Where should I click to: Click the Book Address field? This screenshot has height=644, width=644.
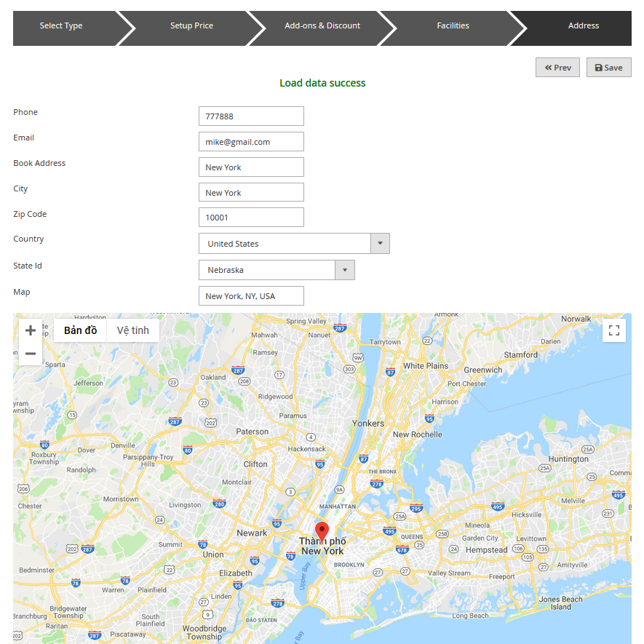pyautogui.click(x=251, y=167)
